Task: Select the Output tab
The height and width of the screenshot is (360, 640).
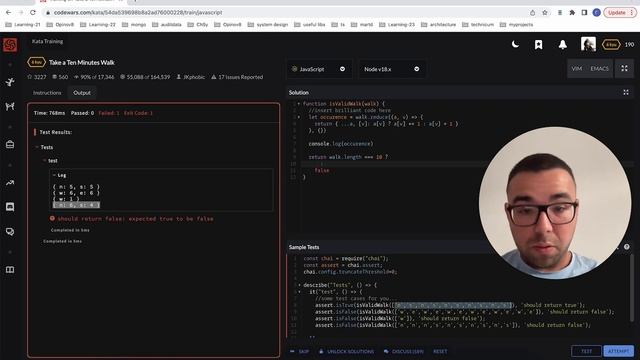Action: 82,93
